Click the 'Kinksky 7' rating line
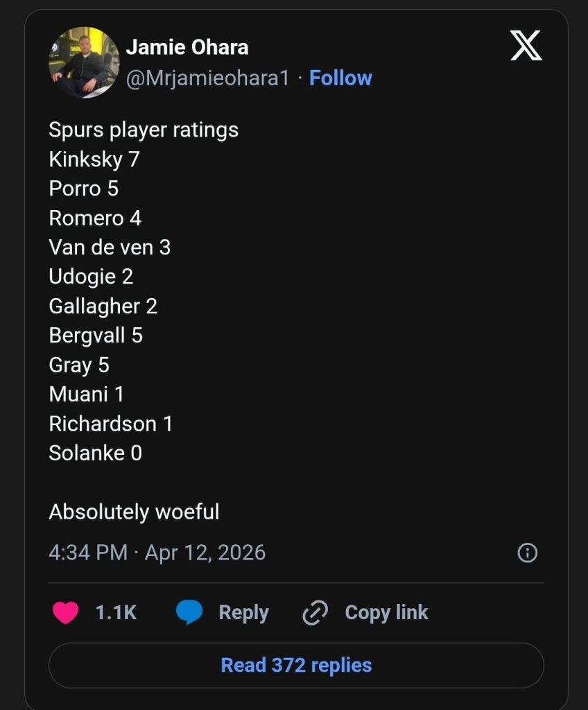The image size is (588, 710). pos(94,159)
